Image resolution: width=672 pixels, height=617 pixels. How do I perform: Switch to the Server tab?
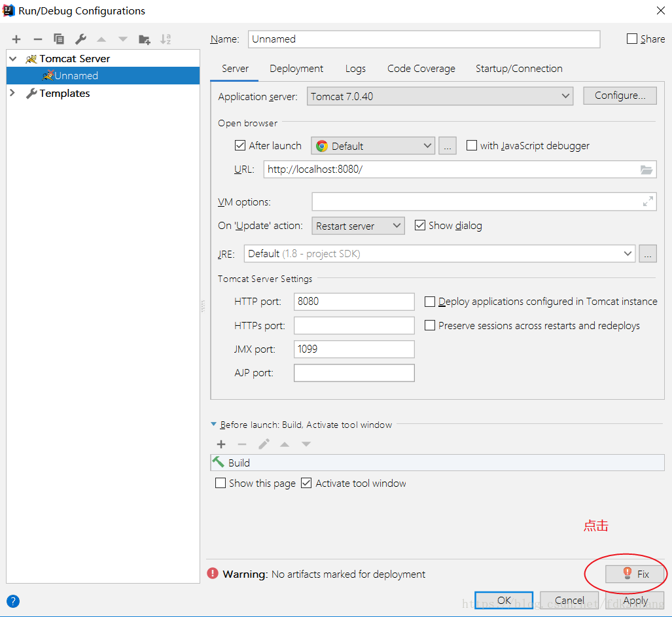[x=235, y=69]
